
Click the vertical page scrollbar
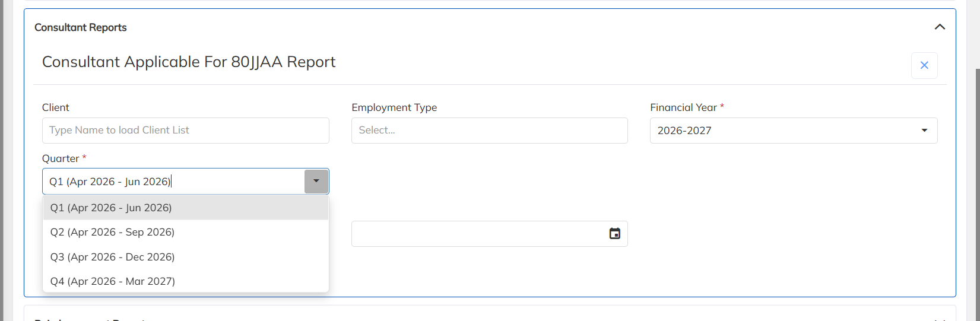point(977,178)
